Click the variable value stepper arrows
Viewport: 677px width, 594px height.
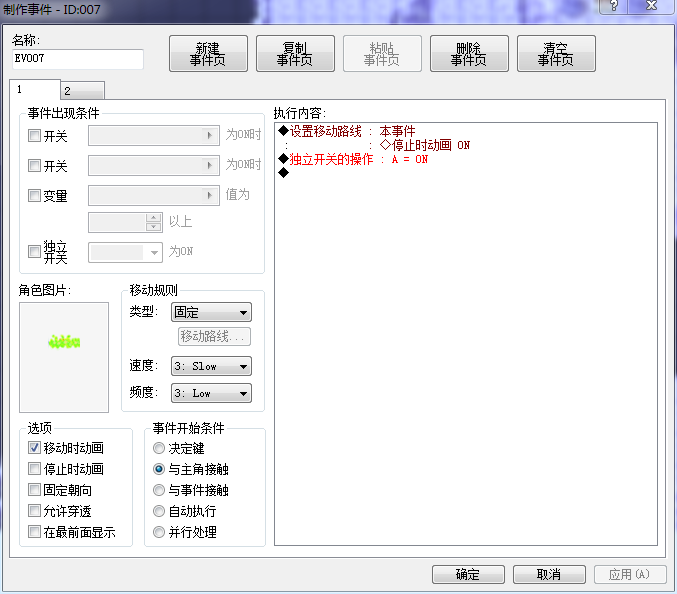[153, 222]
